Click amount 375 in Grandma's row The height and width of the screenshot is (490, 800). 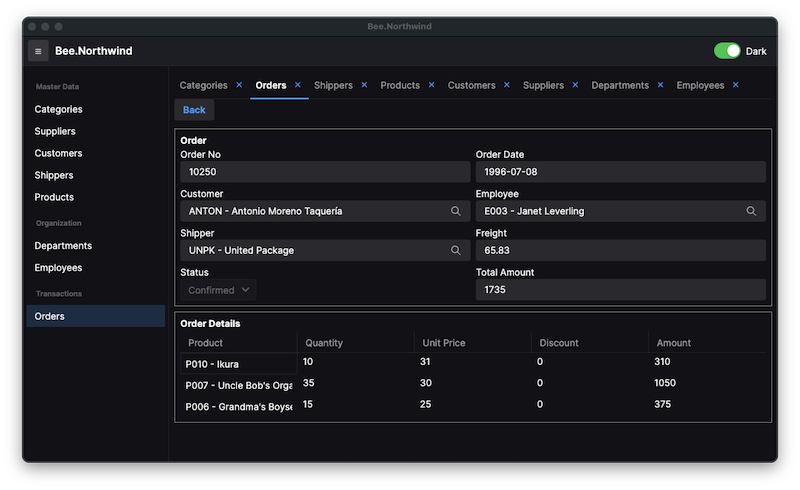(662, 404)
